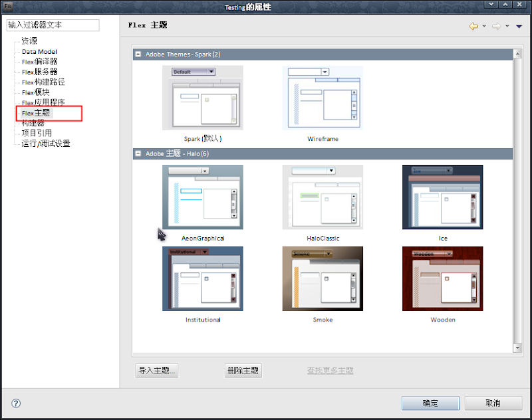Image resolution: width=532 pixels, height=420 pixels.
Task: Open the 查找更多主题 link
Action: (330, 371)
